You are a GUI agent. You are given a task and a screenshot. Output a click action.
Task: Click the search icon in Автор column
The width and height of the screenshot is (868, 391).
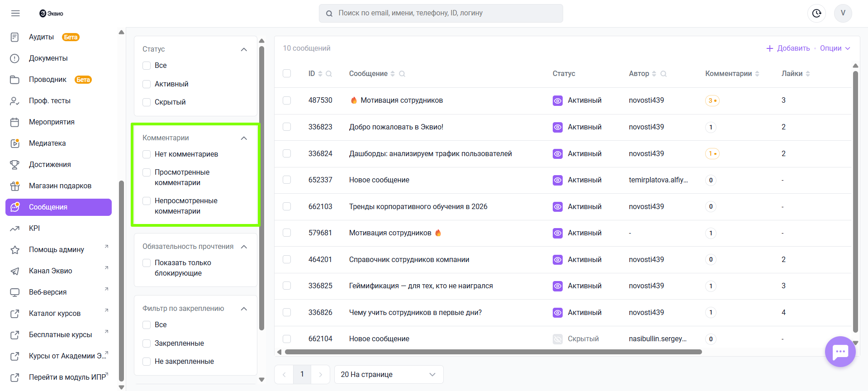(664, 74)
